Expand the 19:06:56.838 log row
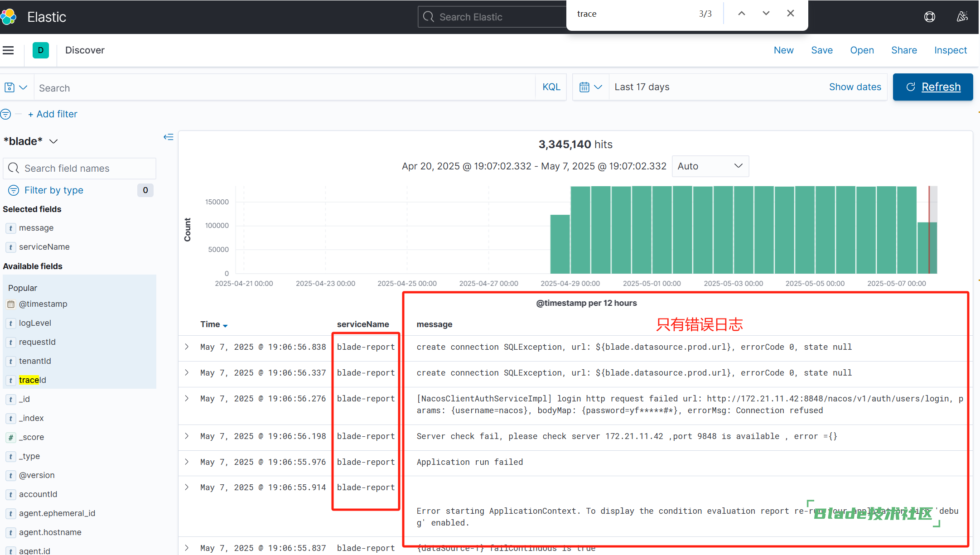The height and width of the screenshot is (555, 980). pyautogui.click(x=187, y=347)
